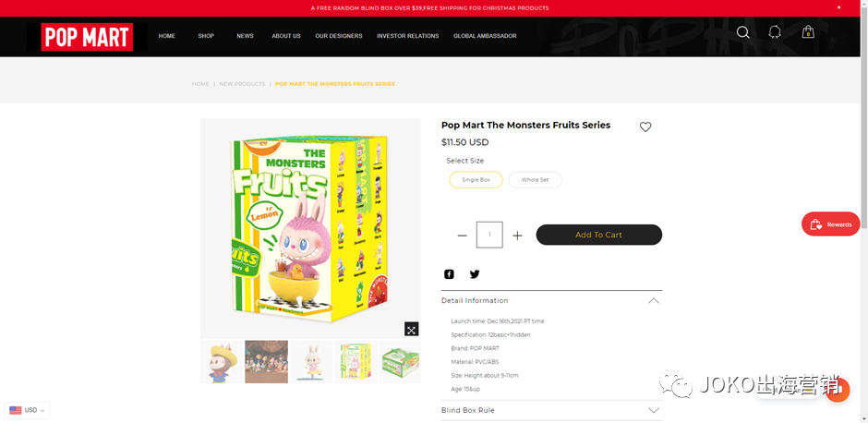This screenshot has height=423, width=868.
Task: Go to OUR DESIGNERS menu
Action: [x=339, y=36]
